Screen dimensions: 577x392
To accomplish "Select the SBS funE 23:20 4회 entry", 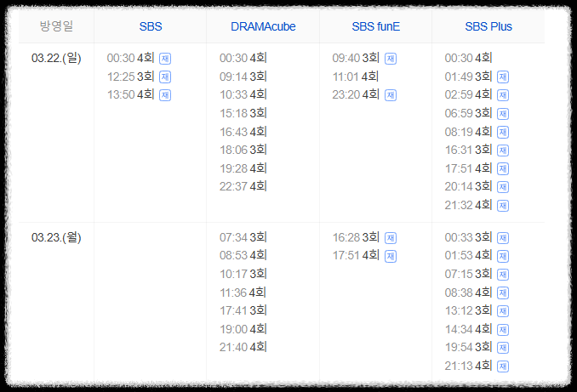I will (356, 94).
